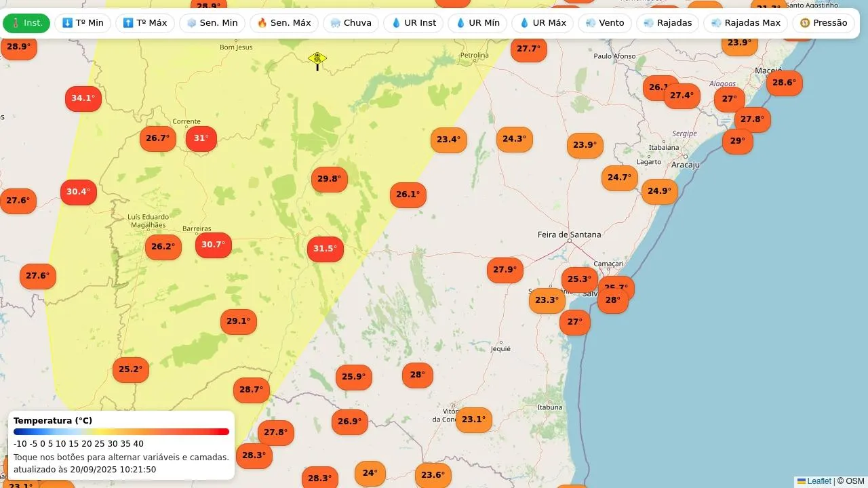Select UR Mín humidity layer

477,23
